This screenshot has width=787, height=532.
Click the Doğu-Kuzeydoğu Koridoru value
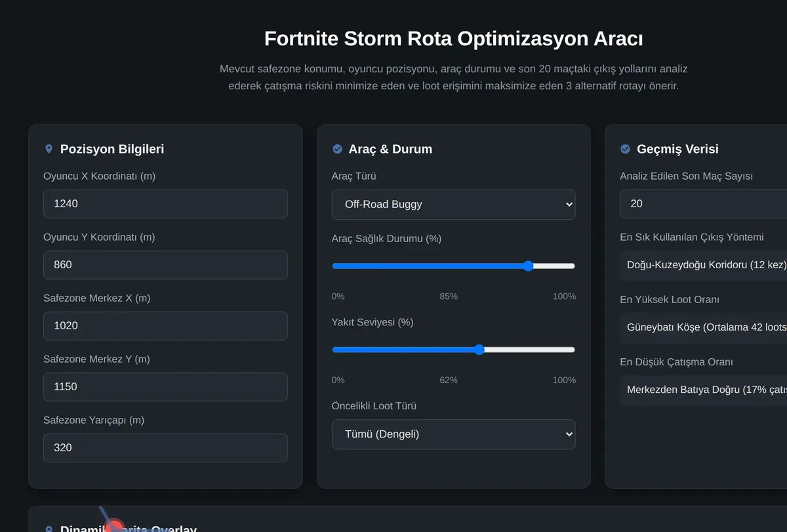tap(703, 266)
